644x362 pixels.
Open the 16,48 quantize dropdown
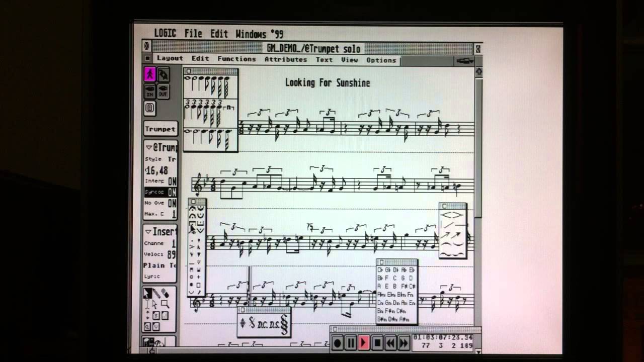click(157, 170)
